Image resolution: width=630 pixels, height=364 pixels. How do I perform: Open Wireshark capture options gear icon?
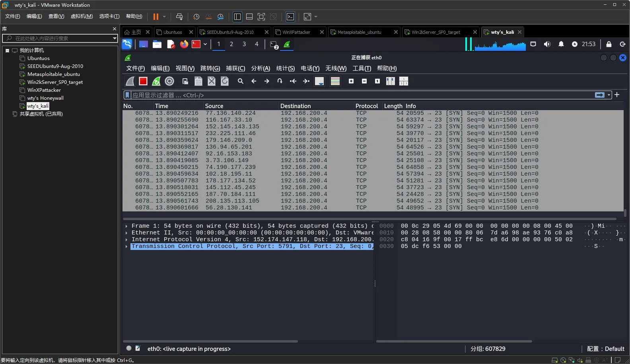click(x=169, y=81)
